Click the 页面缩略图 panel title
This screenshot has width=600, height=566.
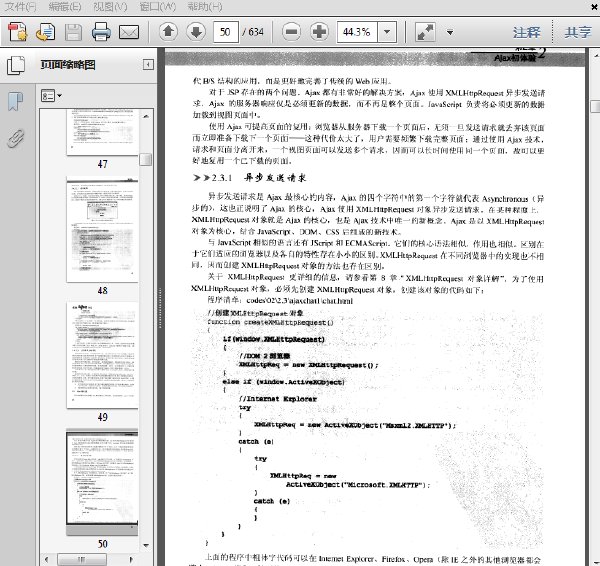68,65
